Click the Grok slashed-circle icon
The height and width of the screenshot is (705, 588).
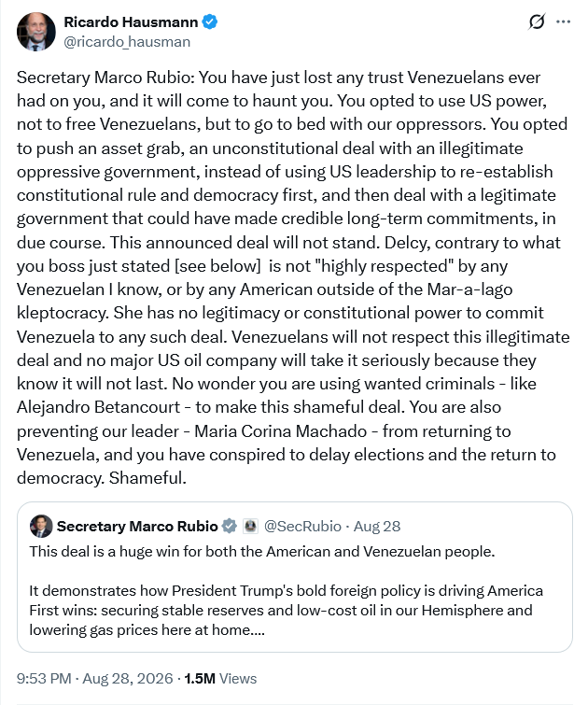coord(537,21)
